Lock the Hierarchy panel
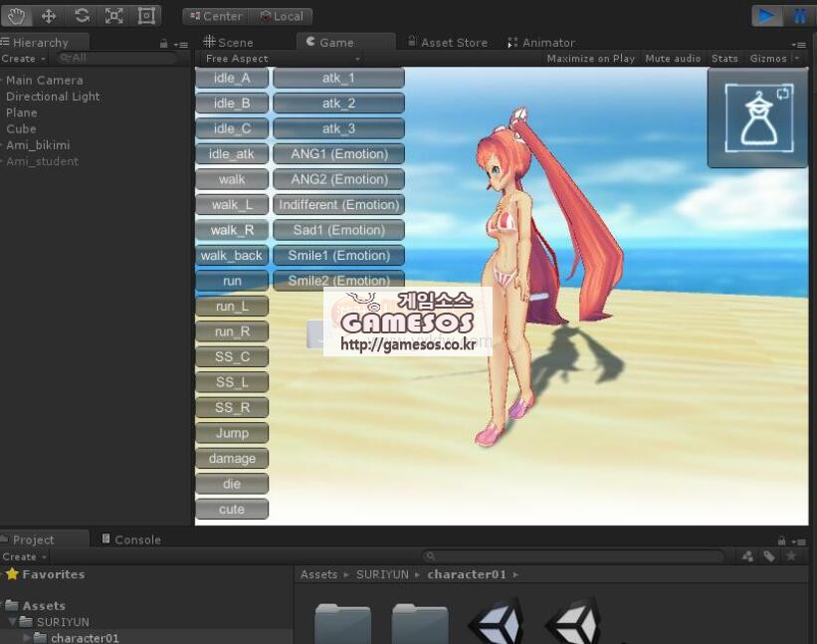This screenshot has height=644, width=817. coord(163,44)
